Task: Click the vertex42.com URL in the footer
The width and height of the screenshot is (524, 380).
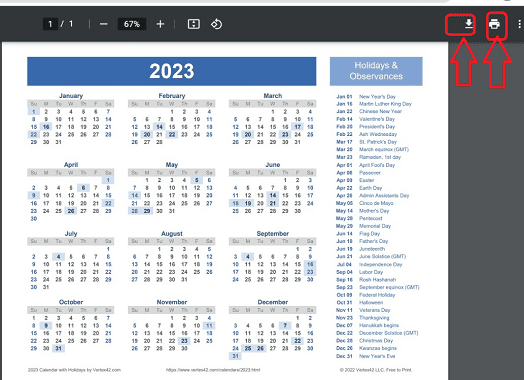Action: point(213,370)
